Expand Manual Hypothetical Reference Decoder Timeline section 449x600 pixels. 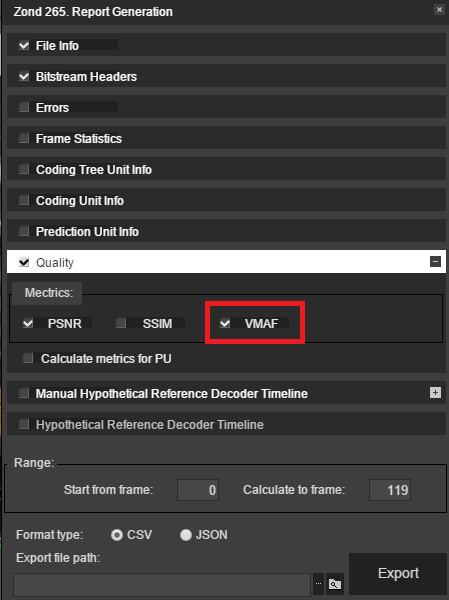tap(435, 393)
